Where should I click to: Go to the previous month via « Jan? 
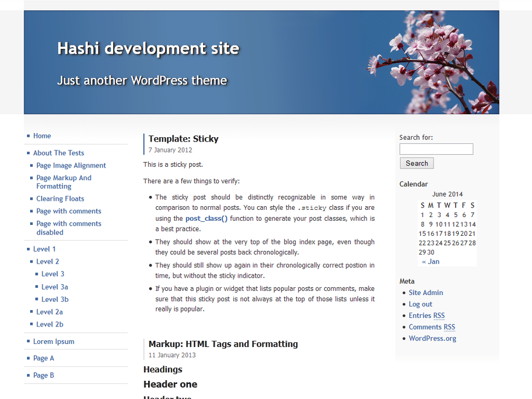430,261
